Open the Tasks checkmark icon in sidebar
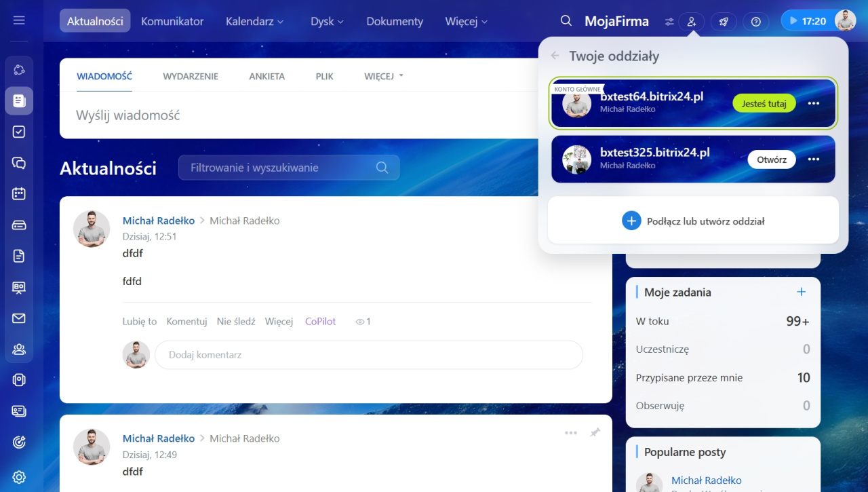Viewport: 868px width, 492px height. coord(19,132)
